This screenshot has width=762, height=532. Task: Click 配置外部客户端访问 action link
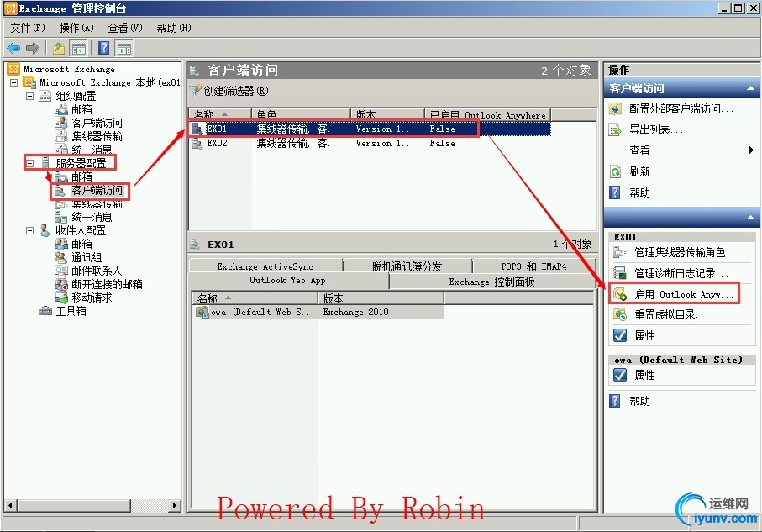click(681, 109)
